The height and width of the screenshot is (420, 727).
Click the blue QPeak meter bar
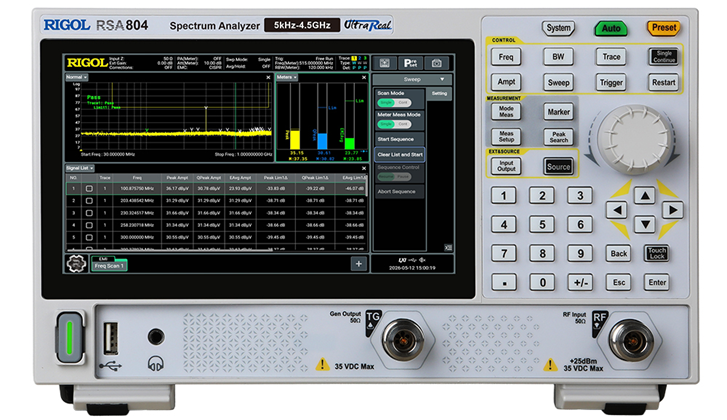[x=322, y=141]
